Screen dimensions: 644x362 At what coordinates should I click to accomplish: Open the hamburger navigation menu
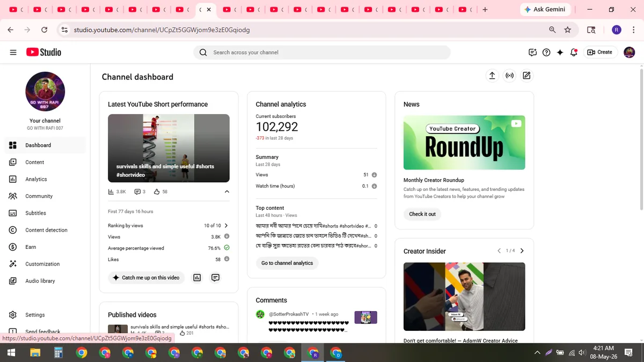coord(13,52)
